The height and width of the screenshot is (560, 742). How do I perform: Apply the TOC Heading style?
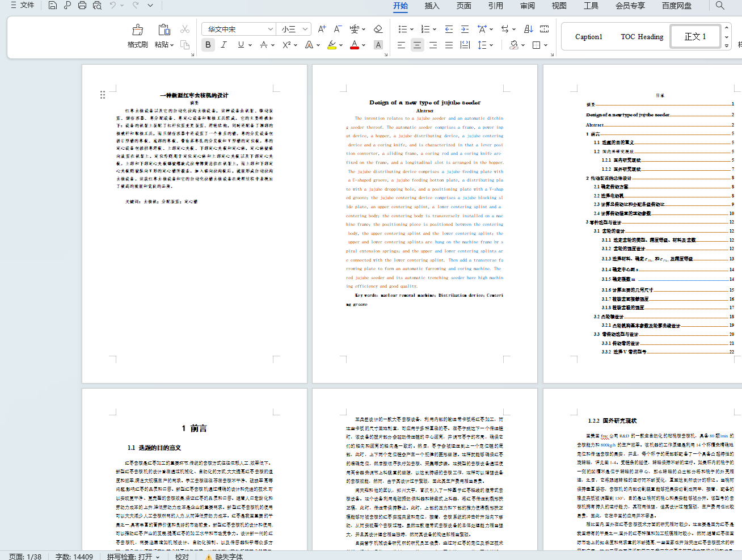[x=642, y=37]
